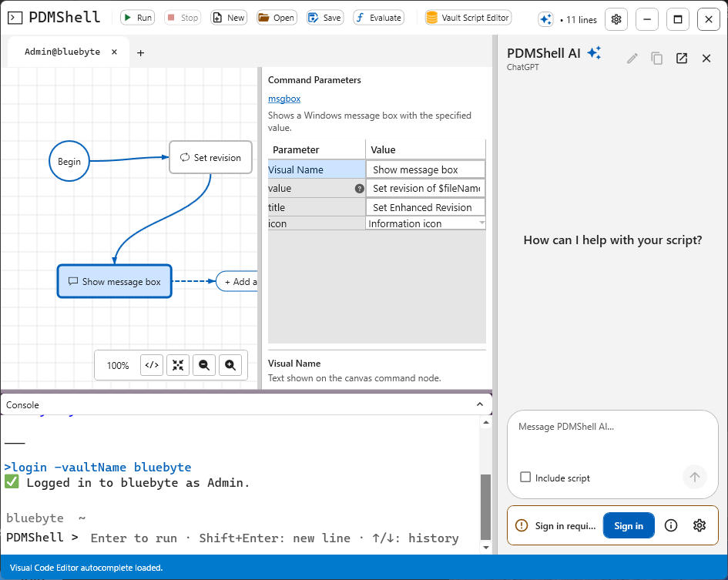Click the info icon next to Sign in
The height and width of the screenshot is (580, 728).
(671, 525)
